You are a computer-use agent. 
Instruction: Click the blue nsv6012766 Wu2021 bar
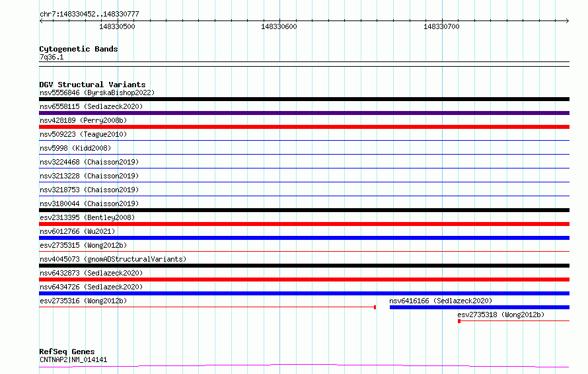[x=304, y=238]
